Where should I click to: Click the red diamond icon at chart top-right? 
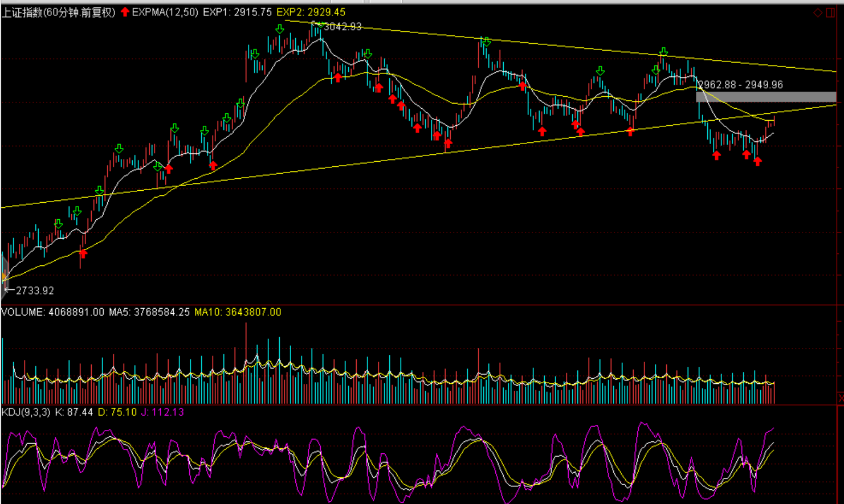coord(818,13)
